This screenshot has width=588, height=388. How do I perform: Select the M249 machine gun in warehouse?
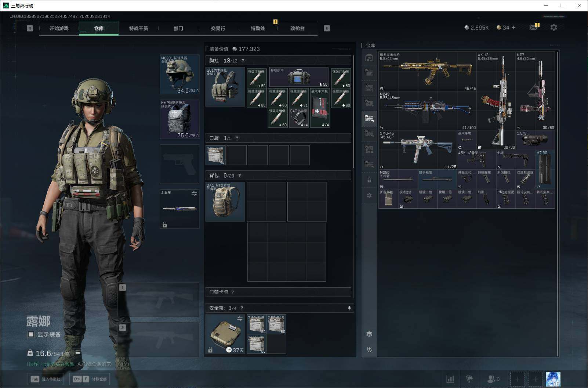click(428, 111)
